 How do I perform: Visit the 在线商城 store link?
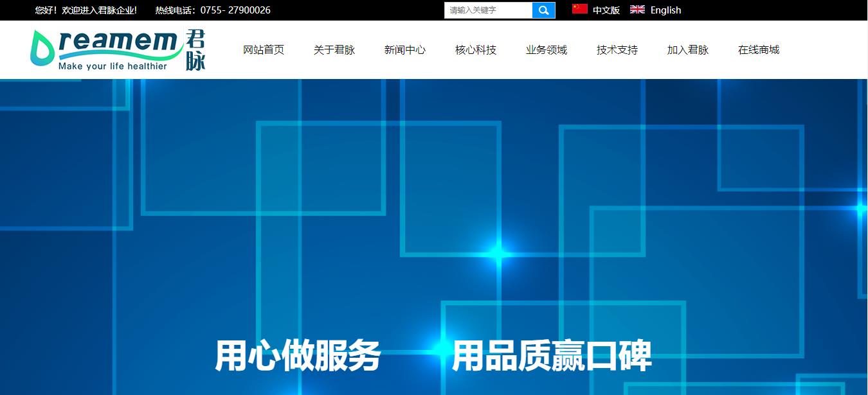click(759, 50)
